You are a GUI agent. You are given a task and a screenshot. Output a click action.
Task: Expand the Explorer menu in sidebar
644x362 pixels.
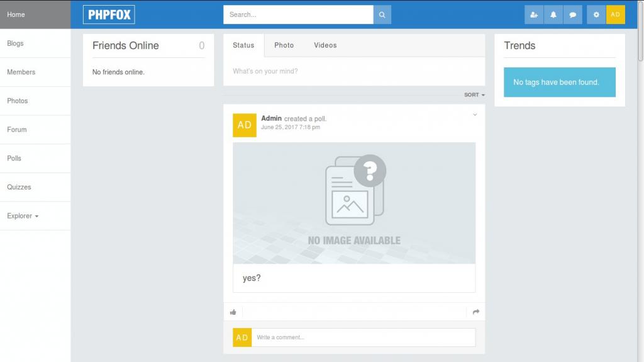coord(23,216)
